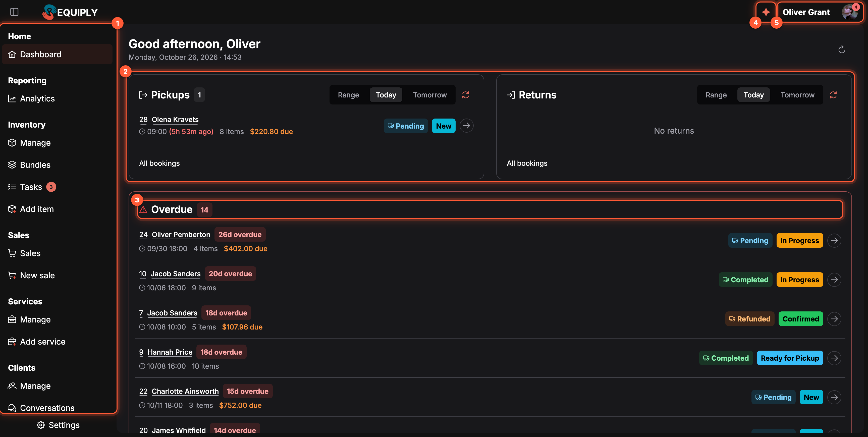Open client Oliver Pemberton link

coord(181,235)
